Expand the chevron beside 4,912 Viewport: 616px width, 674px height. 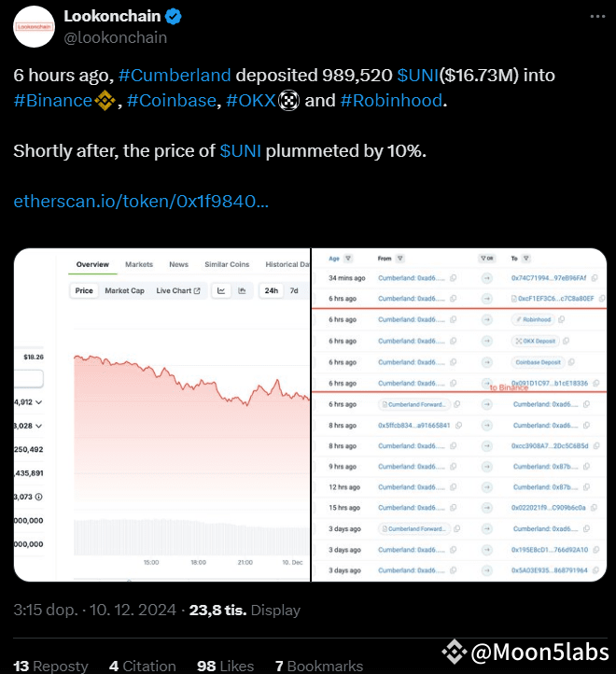tap(39, 402)
